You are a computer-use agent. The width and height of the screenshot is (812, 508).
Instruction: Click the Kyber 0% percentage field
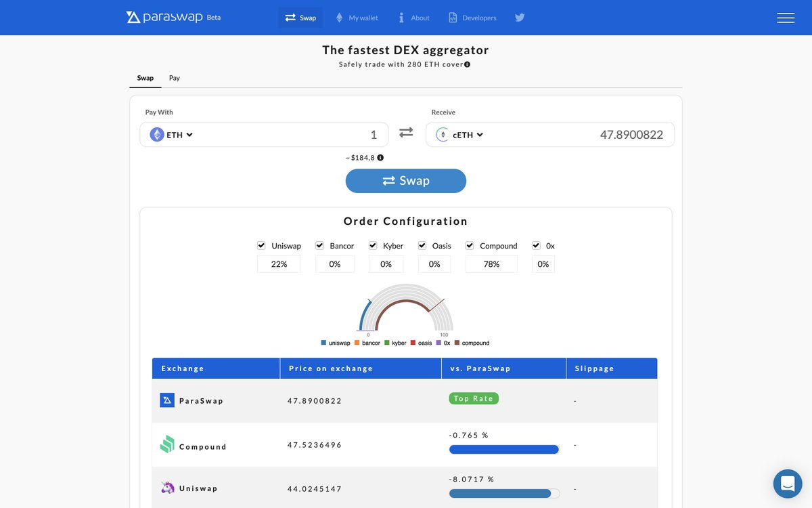pyautogui.click(x=386, y=264)
